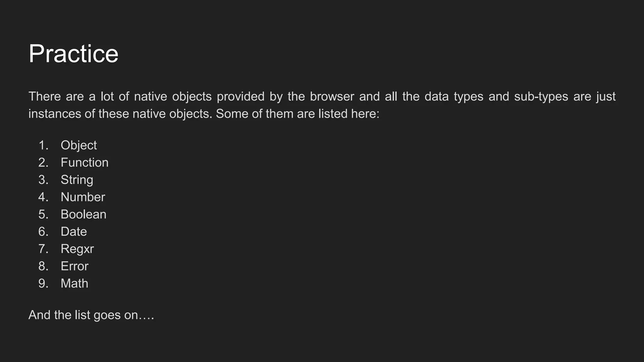Click 'Some of them are listed here'

pos(297,114)
